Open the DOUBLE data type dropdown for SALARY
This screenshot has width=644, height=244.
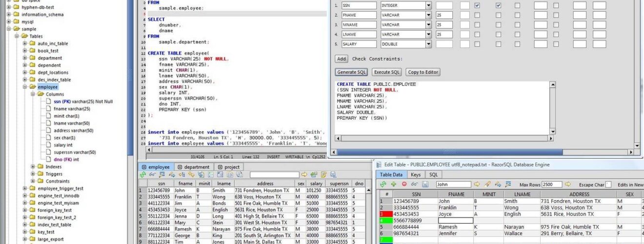(428, 44)
